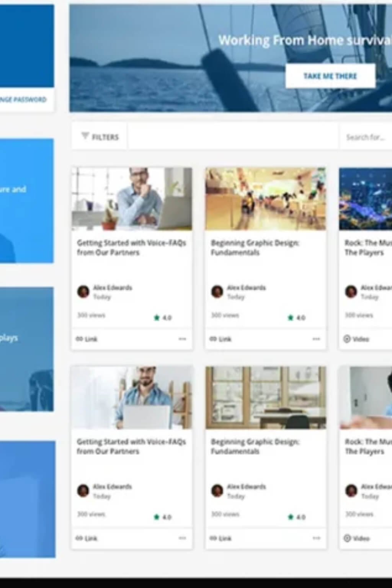Open more options on second-row Graphic Design card
The image size is (392, 588).
[x=316, y=538]
